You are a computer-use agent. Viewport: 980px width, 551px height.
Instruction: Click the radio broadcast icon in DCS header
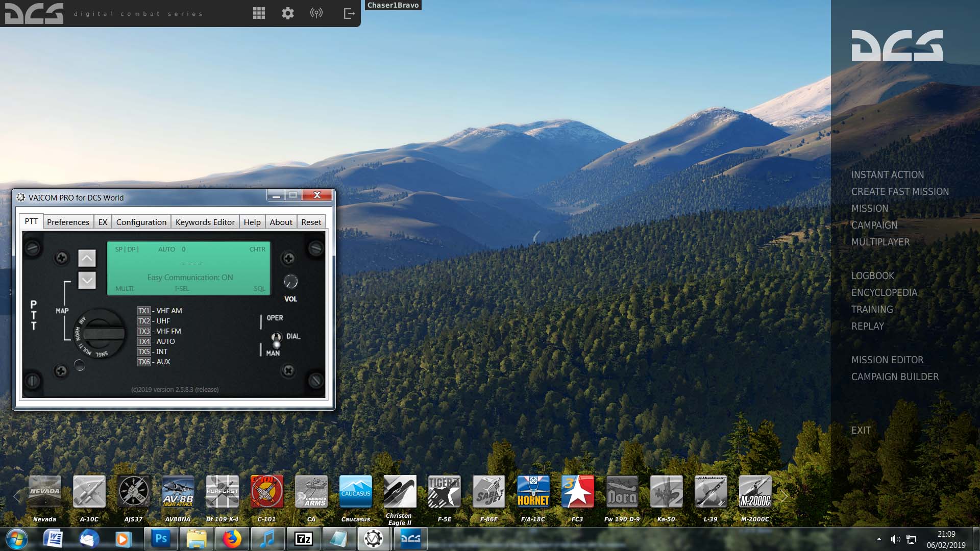(316, 13)
